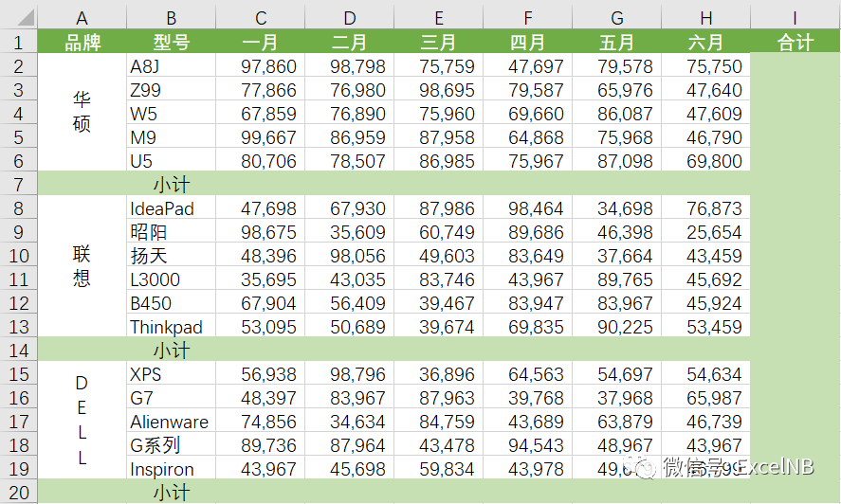Click the January subtotal cell in row 7
The width and height of the screenshot is (841, 504).
(x=261, y=184)
